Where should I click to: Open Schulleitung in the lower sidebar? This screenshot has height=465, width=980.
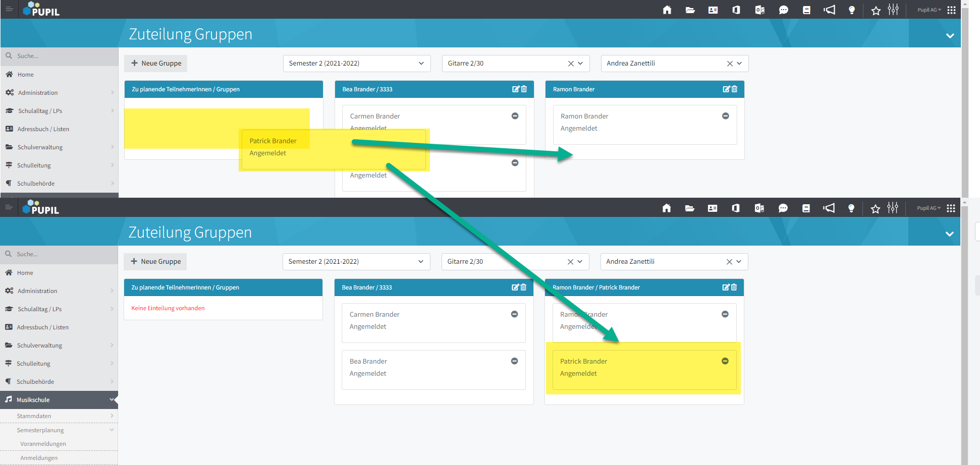[x=59, y=364]
